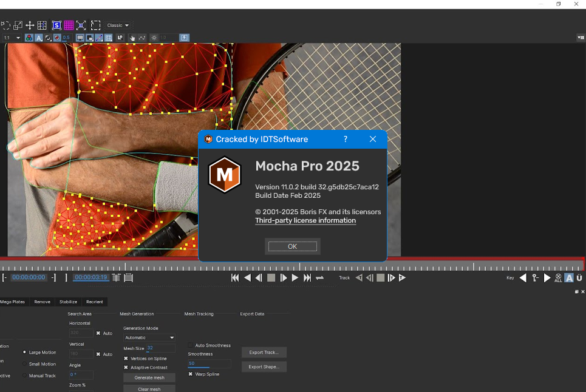This screenshot has width=586, height=392.
Task: Toggle the loop playback mode arrows
Action: coord(319,278)
